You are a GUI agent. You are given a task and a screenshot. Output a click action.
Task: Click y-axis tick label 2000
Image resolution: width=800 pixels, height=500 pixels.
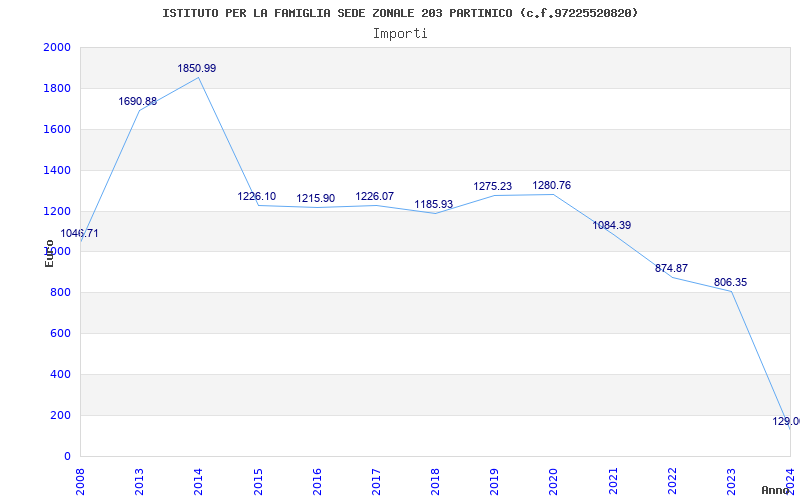(x=57, y=48)
